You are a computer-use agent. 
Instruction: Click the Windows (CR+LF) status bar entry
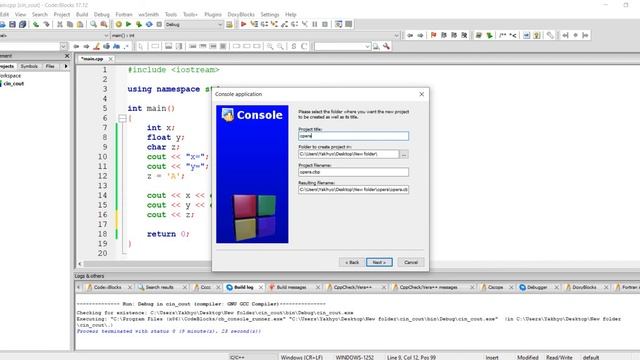[x=302, y=357]
